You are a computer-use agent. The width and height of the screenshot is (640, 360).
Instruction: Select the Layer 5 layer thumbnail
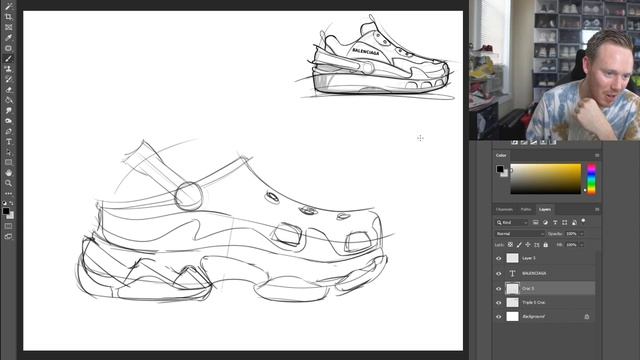coord(512,258)
